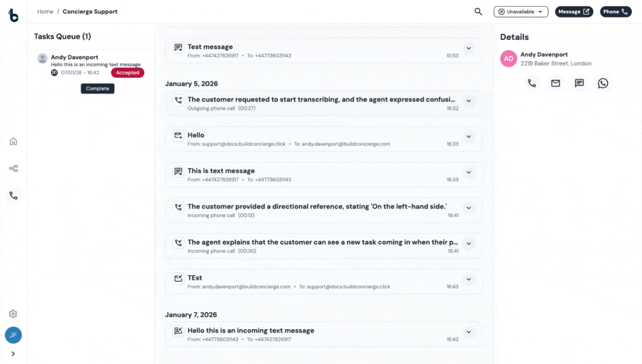Open the workflows icon below Home

pos(13,168)
